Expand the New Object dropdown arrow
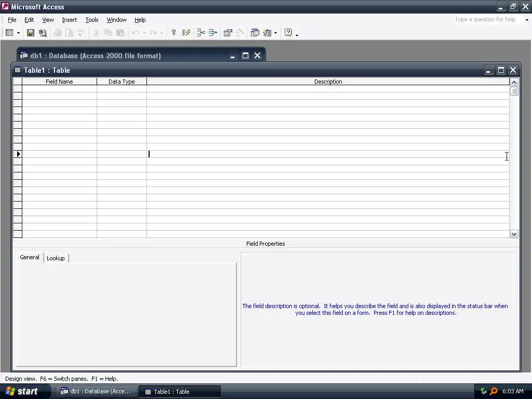Screen dimensions: 532x399 275,33
